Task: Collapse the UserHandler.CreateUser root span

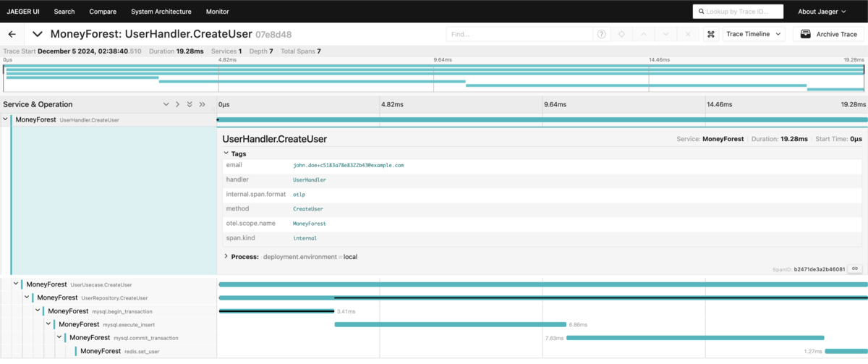Action: (x=6, y=119)
